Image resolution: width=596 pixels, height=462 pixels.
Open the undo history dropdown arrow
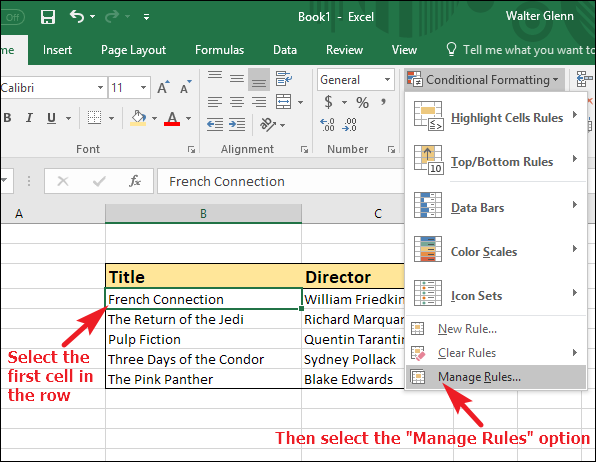coord(92,16)
